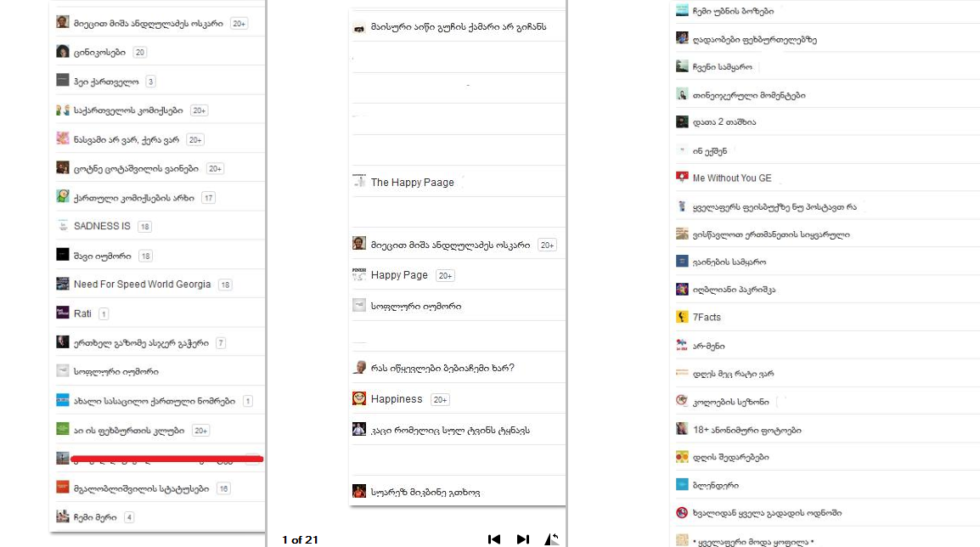Click the blue icon beside ვაინების სამყარო
The image size is (980, 547).
pos(682,261)
